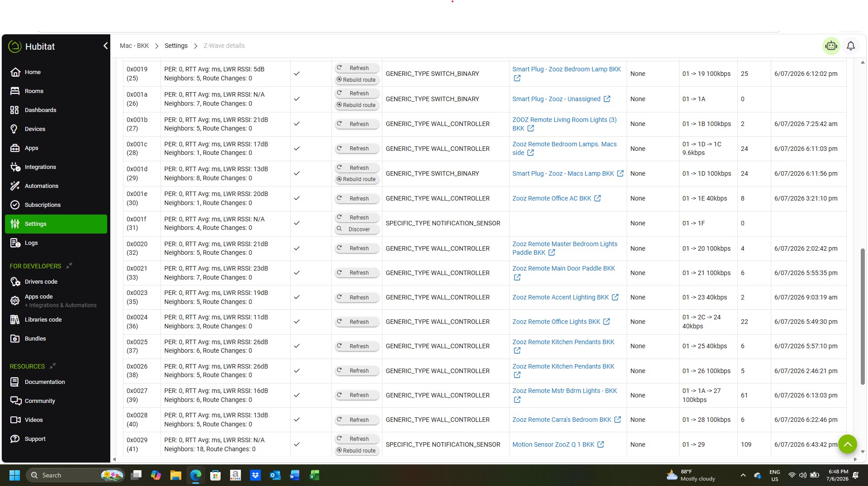868x486 pixels.
Task: Refresh node 0x0024 (36)
Action: (x=357, y=322)
